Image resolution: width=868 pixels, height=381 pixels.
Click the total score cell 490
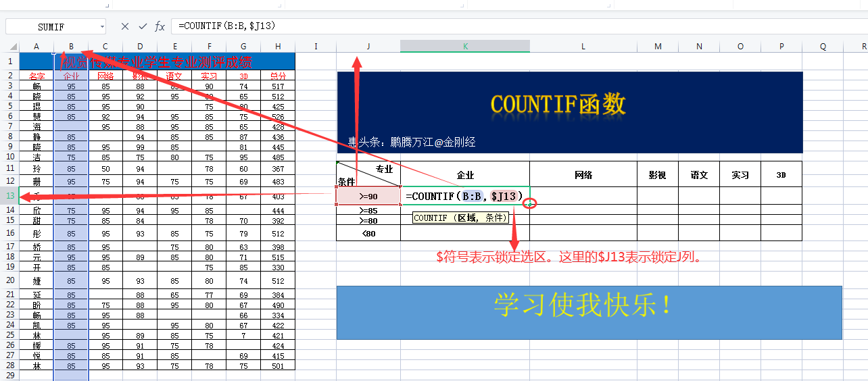(278, 305)
